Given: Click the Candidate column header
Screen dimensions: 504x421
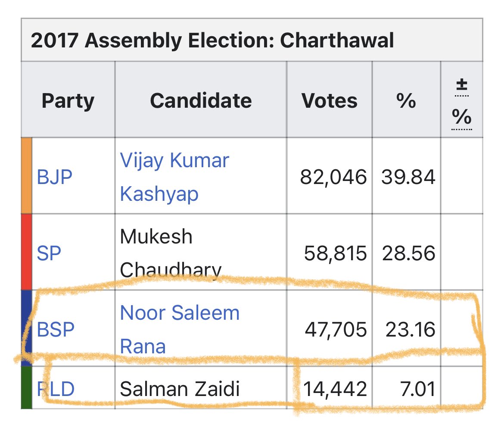Looking at the screenshot, I should pyautogui.click(x=201, y=100).
